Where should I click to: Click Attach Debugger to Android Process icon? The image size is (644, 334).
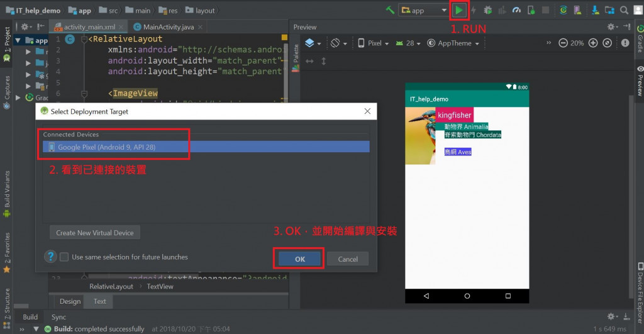tap(531, 10)
